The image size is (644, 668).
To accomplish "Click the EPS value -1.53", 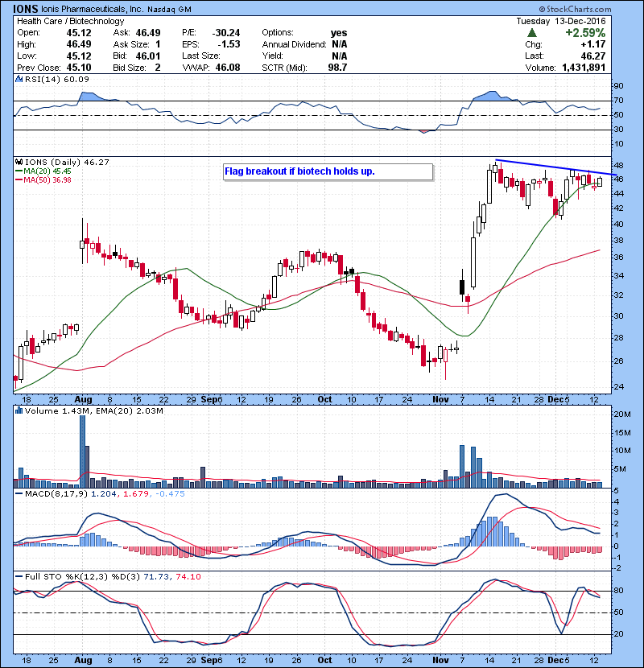I will (229, 44).
